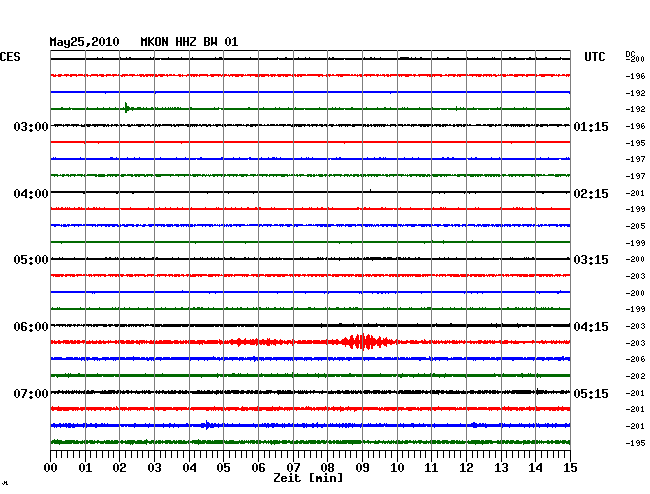The width and height of the screenshot is (650, 494).
Task: Select the DC offset value -206
Action: pos(635,359)
